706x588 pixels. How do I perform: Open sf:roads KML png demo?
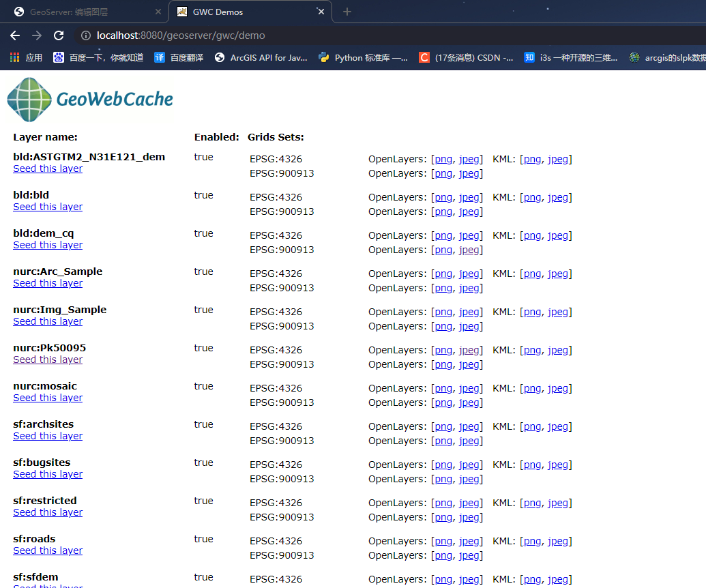(532, 542)
